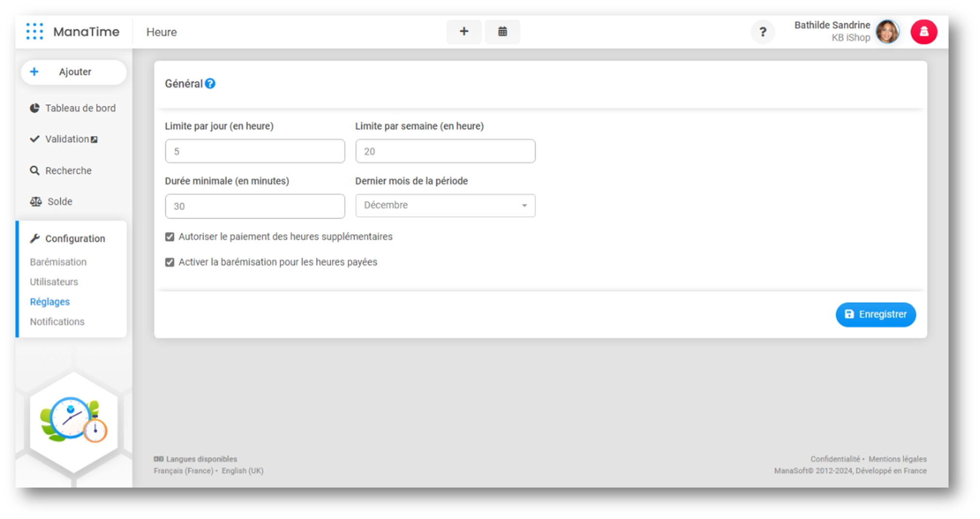Open the calendar icon in header
The height and width of the screenshot is (519, 980).
502,31
